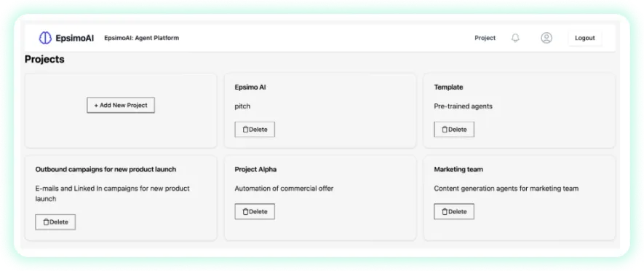Open Outbound campaigns for new product launch

click(x=106, y=170)
